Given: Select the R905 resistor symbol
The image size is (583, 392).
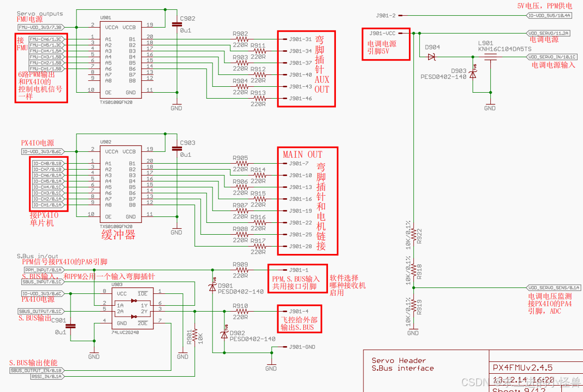Looking at the screenshot, I should (x=242, y=164).
